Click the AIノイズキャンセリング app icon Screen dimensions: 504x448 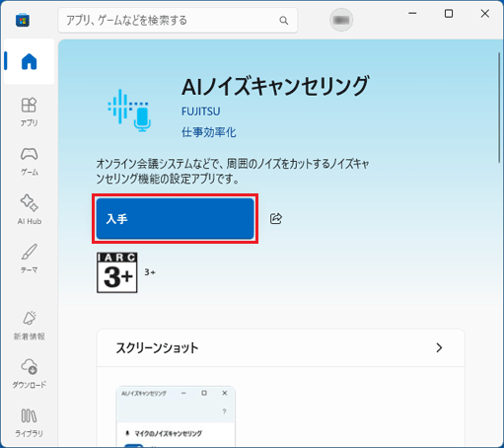[129, 111]
